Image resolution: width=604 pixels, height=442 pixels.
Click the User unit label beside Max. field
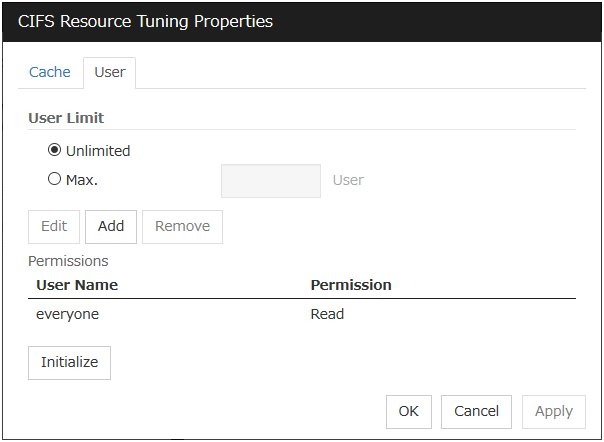(x=348, y=181)
